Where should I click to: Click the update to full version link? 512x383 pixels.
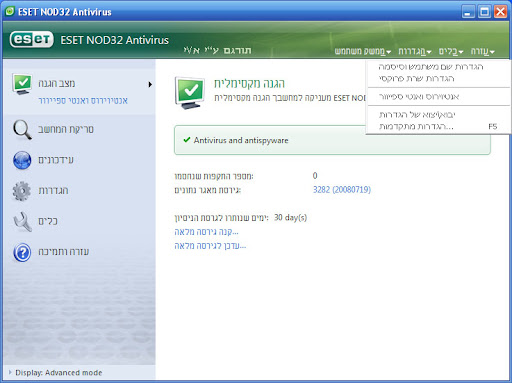pyautogui.click(x=210, y=246)
